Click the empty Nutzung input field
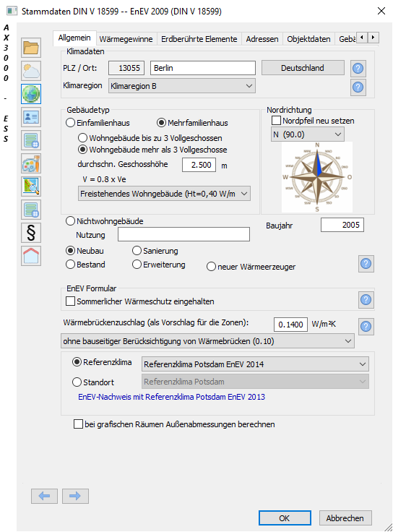 tap(183, 234)
